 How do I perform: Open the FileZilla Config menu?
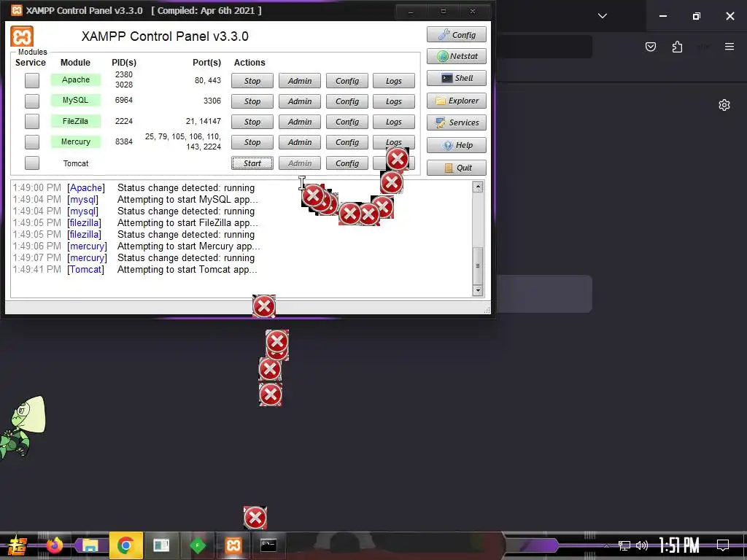pos(347,122)
